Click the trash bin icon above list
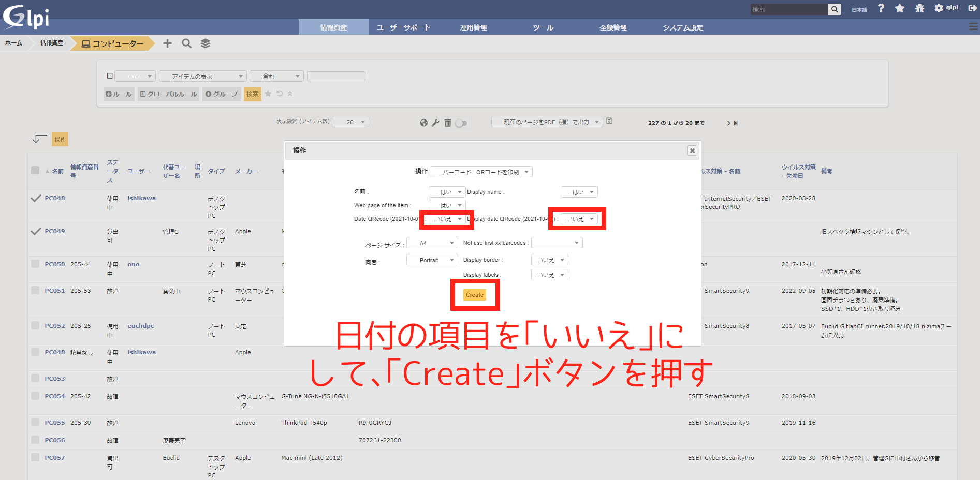Screen dimensions: 980x480 pyautogui.click(x=448, y=123)
